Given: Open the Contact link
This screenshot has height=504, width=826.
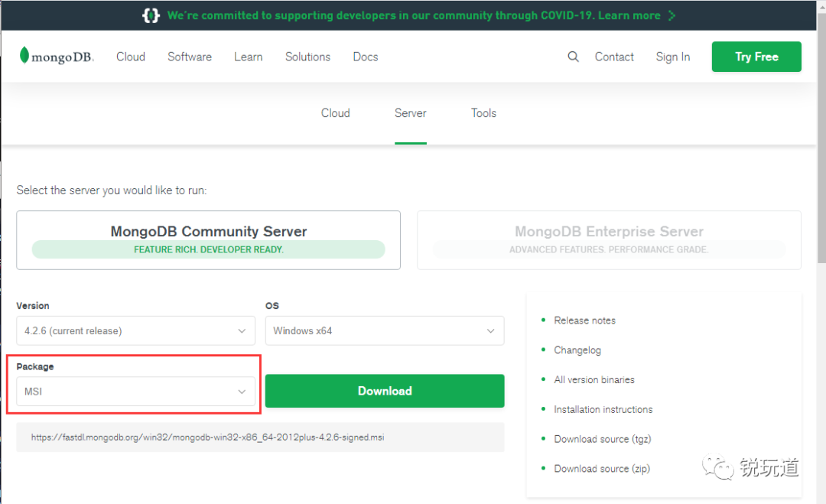Looking at the screenshot, I should [614, 57].
